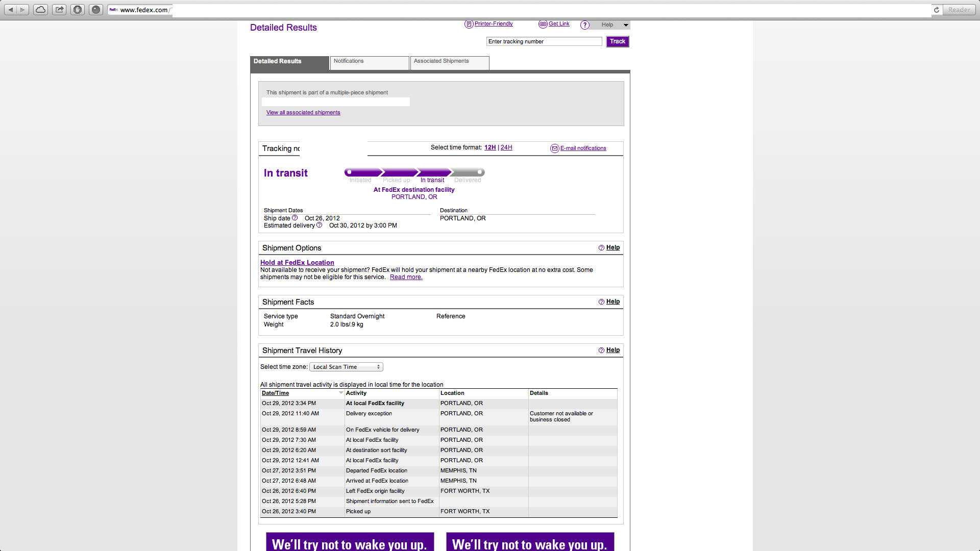Switch to the Notifications tab

pos(370,63)
